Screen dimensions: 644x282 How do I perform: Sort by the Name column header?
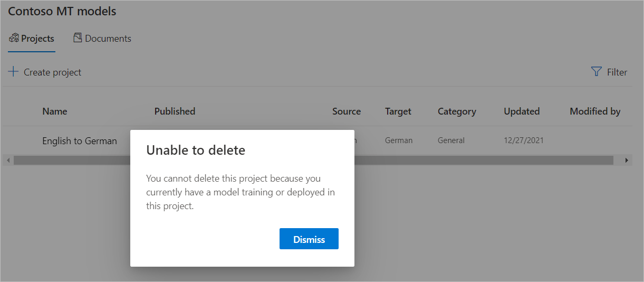[x=55, y=111]
